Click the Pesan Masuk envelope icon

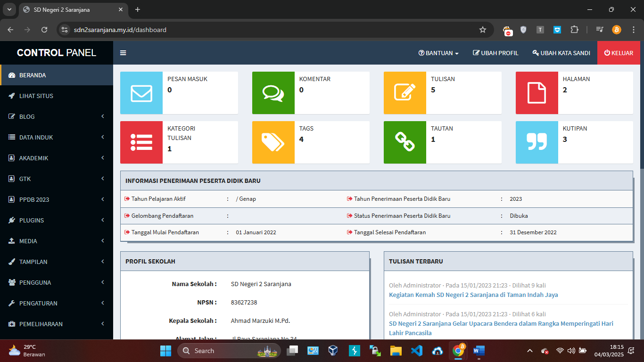141,93
